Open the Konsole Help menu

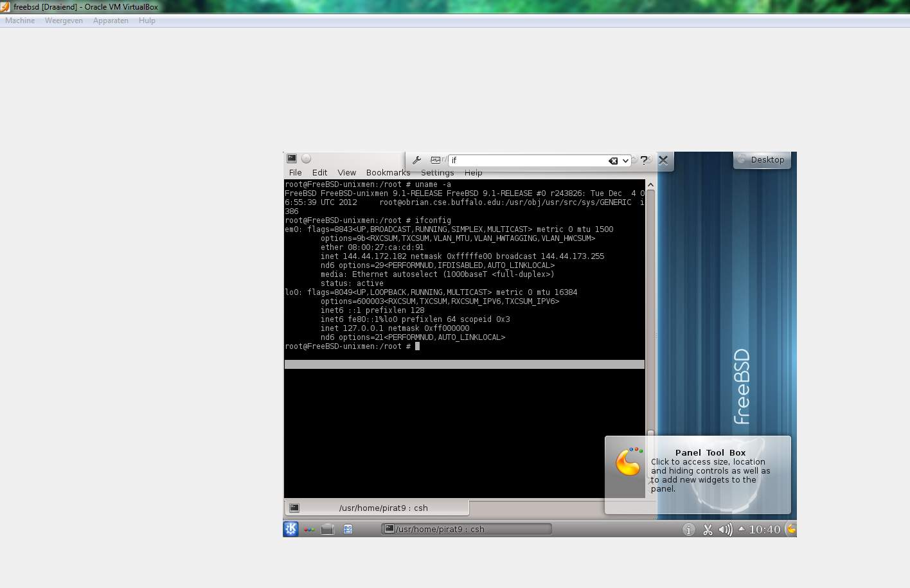[x=473, y=172]
